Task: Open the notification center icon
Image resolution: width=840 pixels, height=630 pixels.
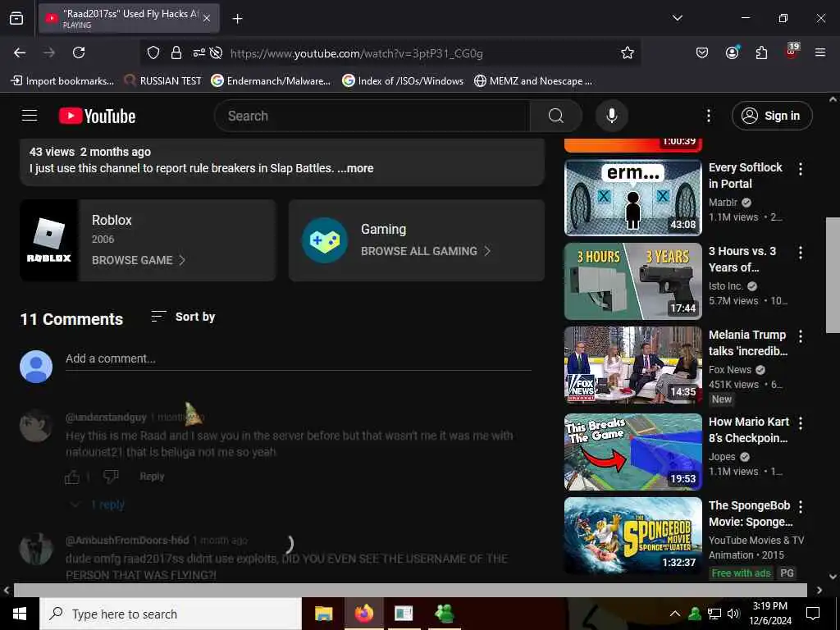Action: [x=813, y=614]
